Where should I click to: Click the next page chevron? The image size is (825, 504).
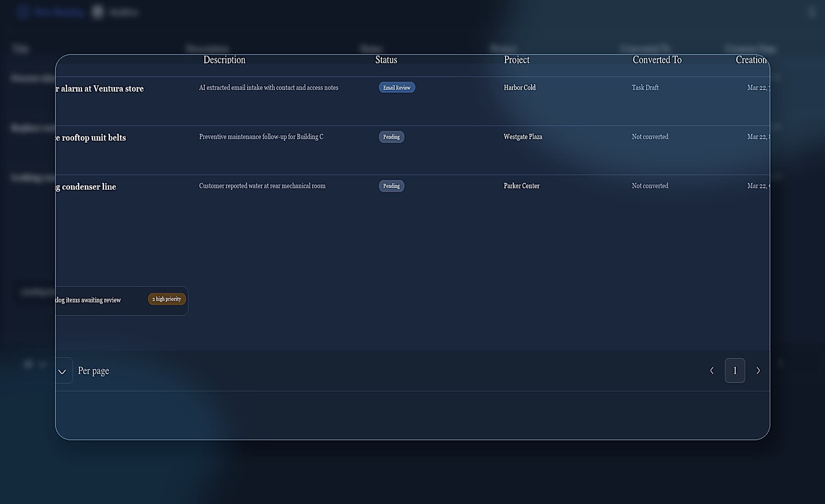tap(758, 371)
